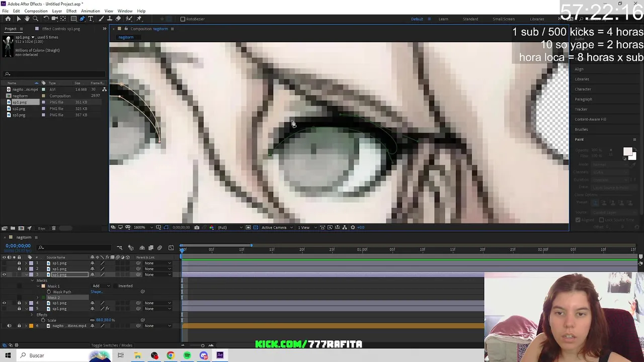
Task: Expand layer 4 sp1.png properties
Action: (26, 303)
